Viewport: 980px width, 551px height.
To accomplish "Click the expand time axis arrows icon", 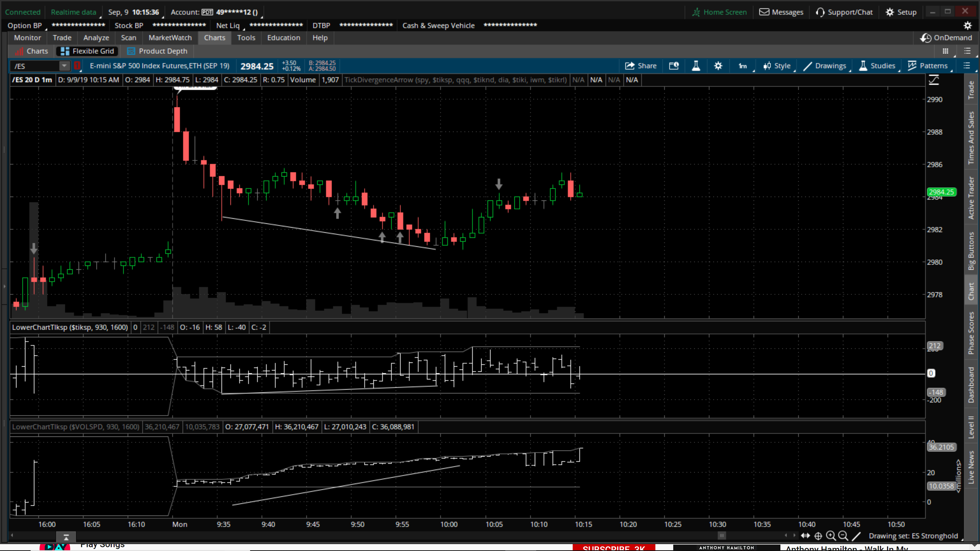I will [x=805, y=536].
